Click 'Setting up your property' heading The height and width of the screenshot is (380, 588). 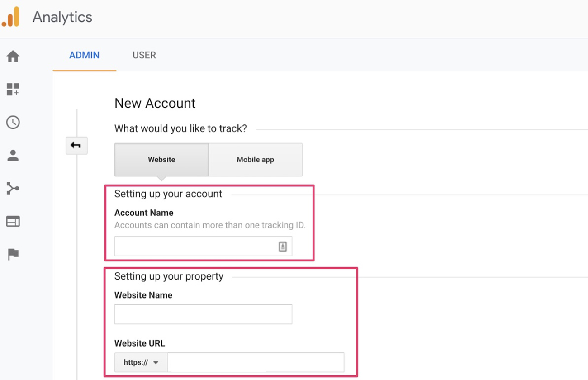click(169, 276)
